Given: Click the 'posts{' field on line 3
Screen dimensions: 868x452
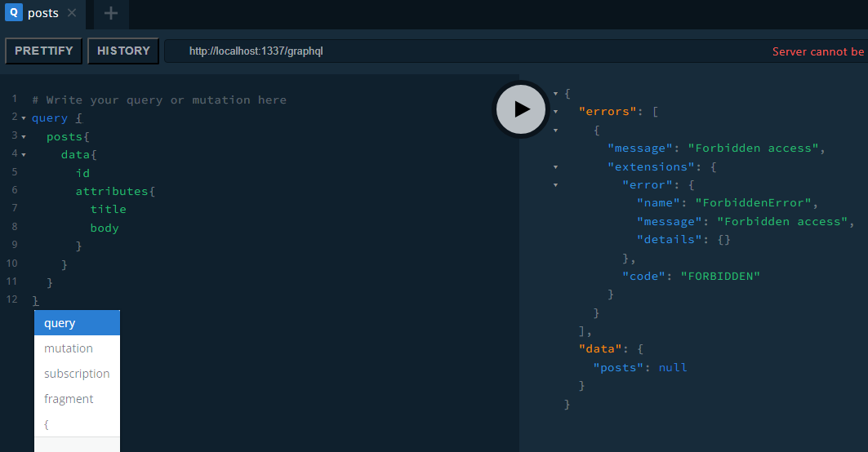Looking at the screenshot, I should tap(68, 136).
